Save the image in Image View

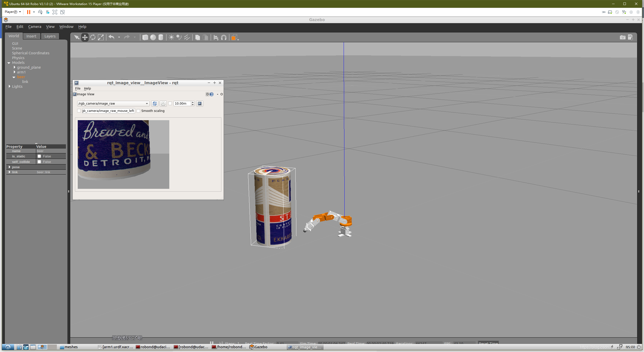[x=200, y=104]
